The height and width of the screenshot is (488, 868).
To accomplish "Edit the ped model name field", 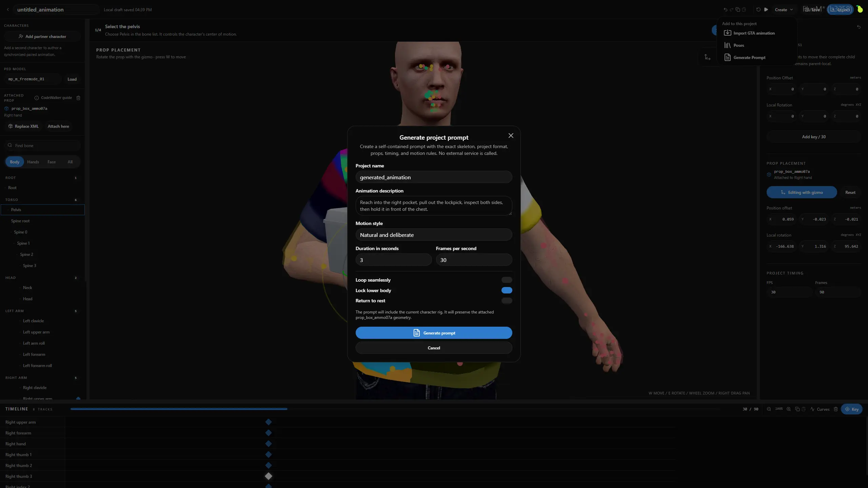I will pos(33,79).
